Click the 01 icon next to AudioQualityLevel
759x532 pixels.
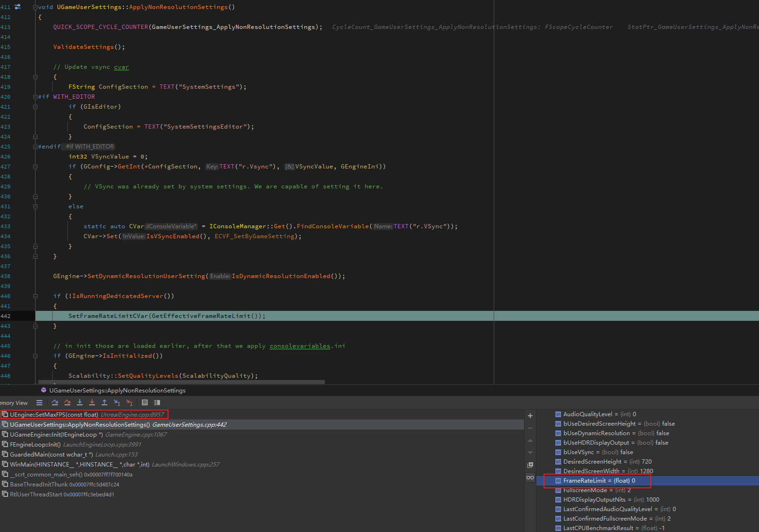[558, 414]
